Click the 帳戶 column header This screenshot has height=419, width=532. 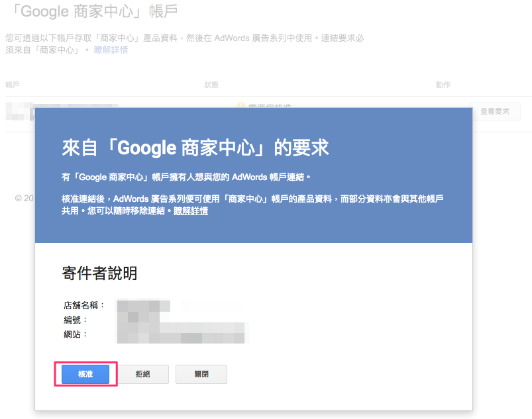(x=13, y=85)
